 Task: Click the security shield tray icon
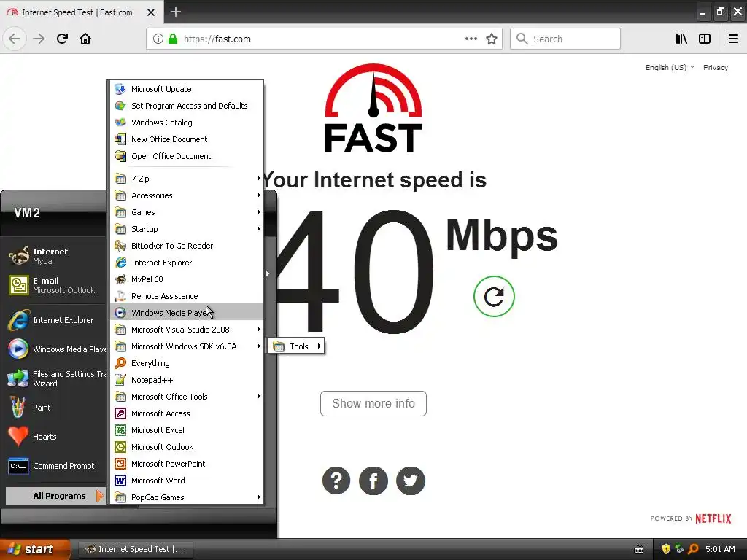coord(666,549)
